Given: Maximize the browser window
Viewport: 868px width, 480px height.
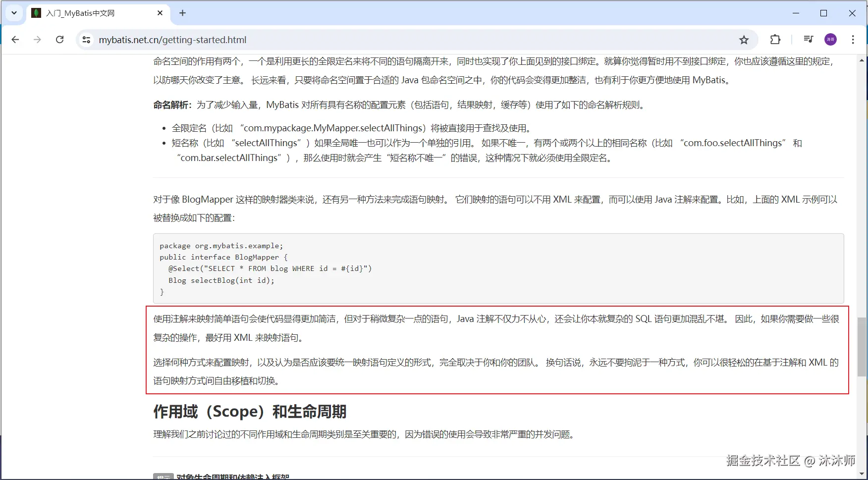Looking at the screenshot, I should pyautogui.click(x=823, y=13).
